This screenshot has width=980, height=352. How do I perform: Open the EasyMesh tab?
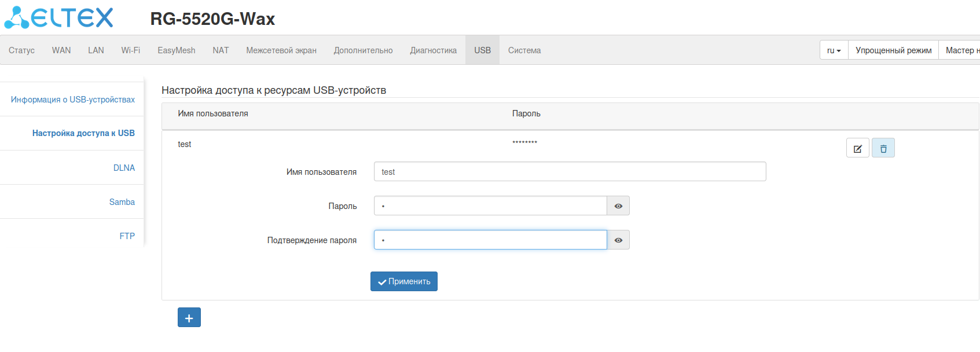[177, 50]
